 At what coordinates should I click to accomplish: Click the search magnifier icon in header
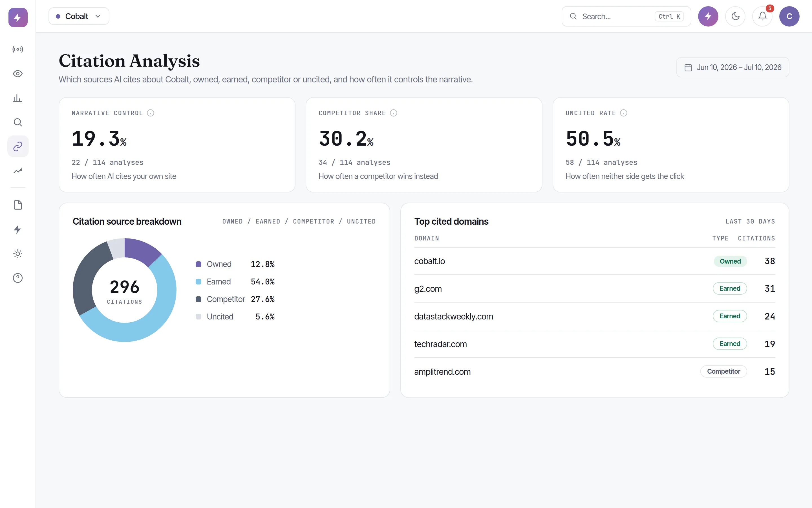tap(573, 16)
